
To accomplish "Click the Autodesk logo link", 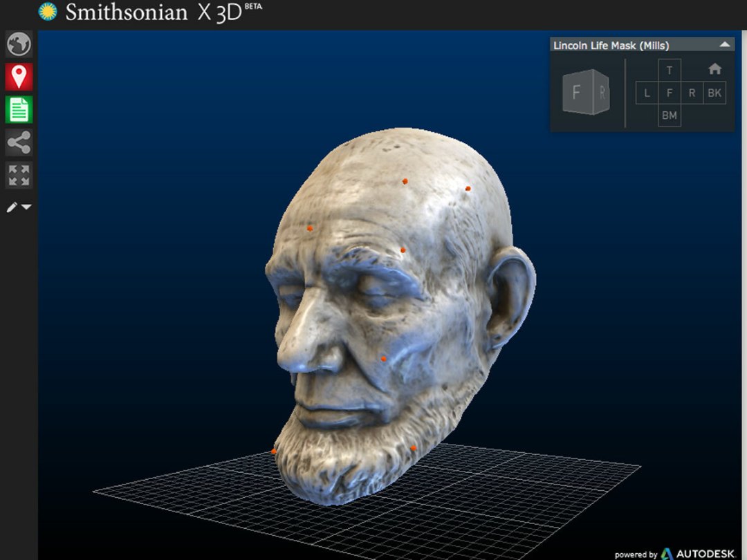I will 698,553.
